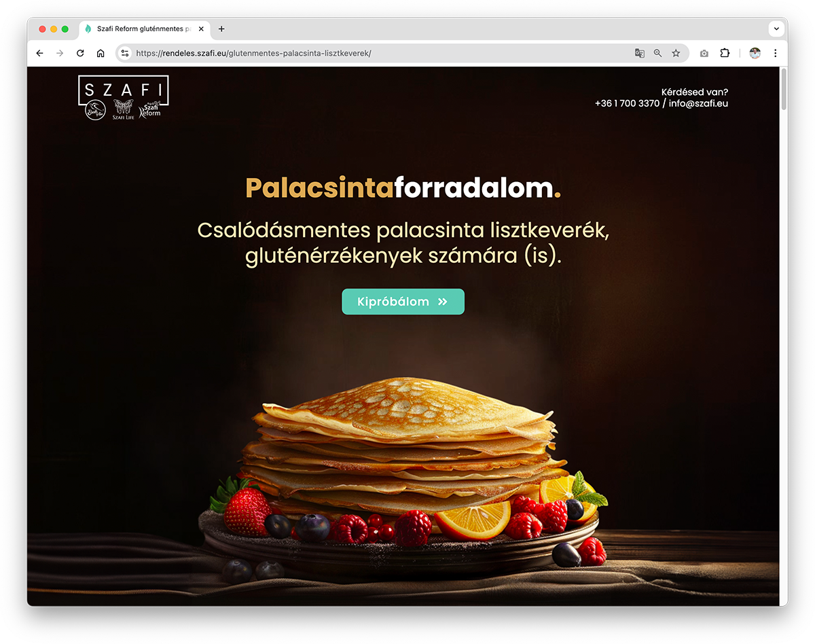This screenshot has height=644, width=815.
Task: Click the browser back arrow
Action: [x=39, y=53]
